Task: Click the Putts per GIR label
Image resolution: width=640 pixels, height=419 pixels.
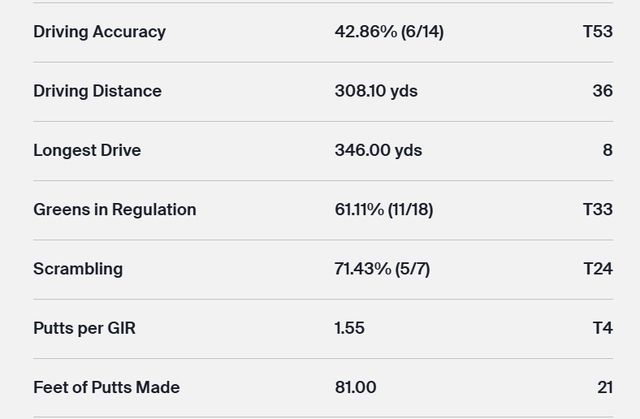Action: click(x=84, y=328)
